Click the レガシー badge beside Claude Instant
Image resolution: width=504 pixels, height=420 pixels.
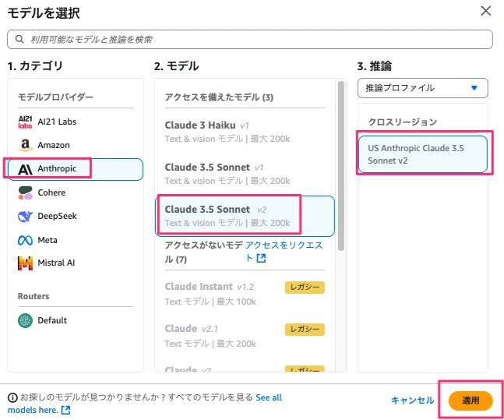click(x=305, y=288)
